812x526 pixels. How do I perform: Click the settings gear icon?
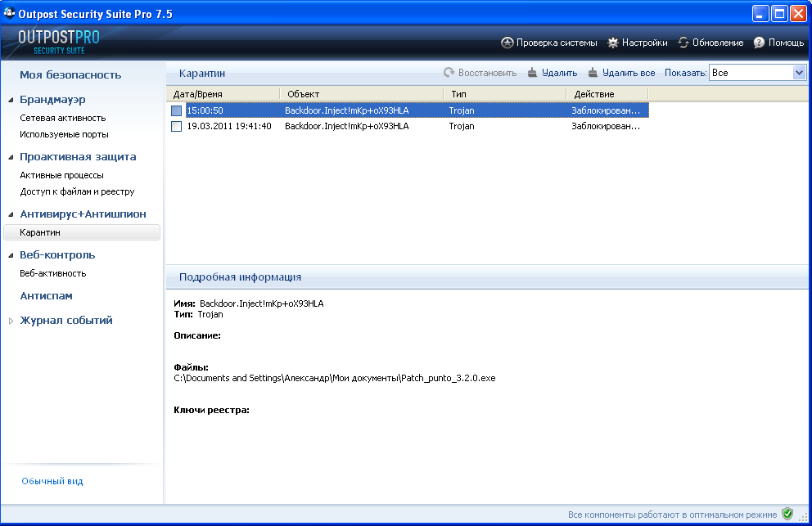pos(612,43)
